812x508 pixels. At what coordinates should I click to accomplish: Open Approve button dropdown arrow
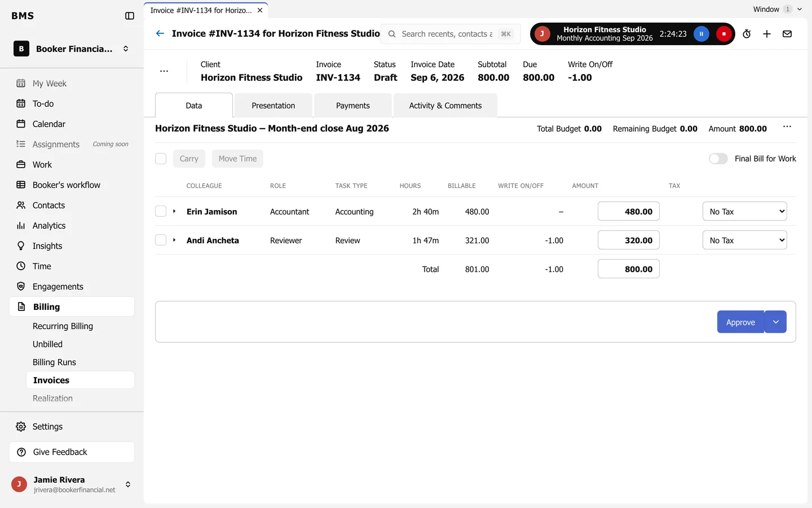776,322
